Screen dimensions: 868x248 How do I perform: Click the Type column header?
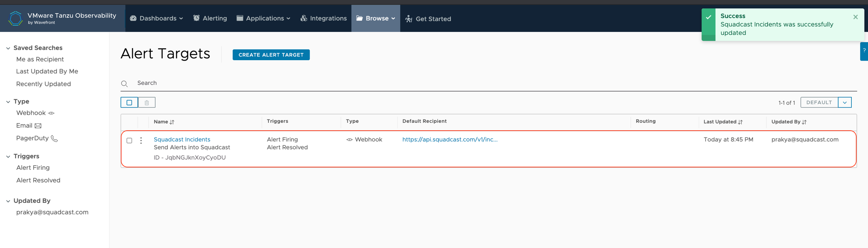pos(352,121)
